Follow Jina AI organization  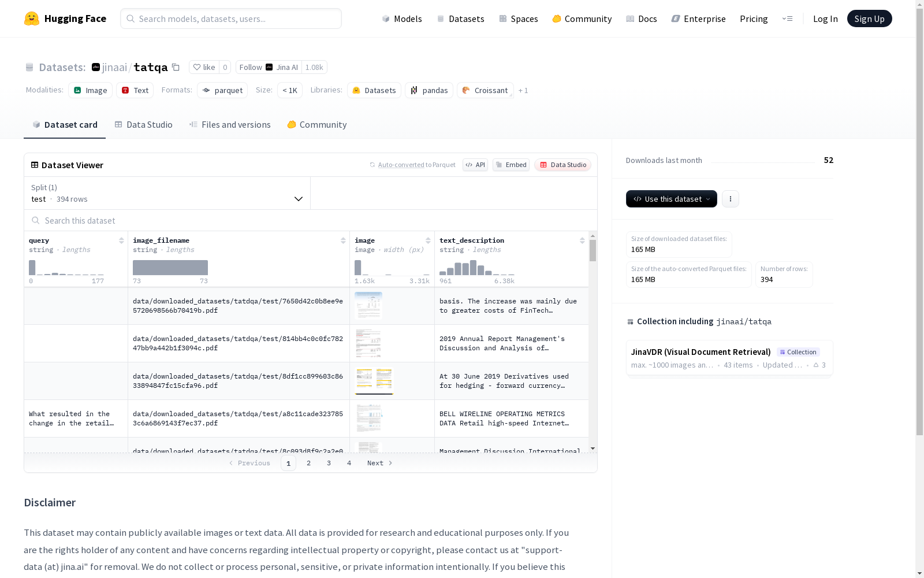click(269, 67)
